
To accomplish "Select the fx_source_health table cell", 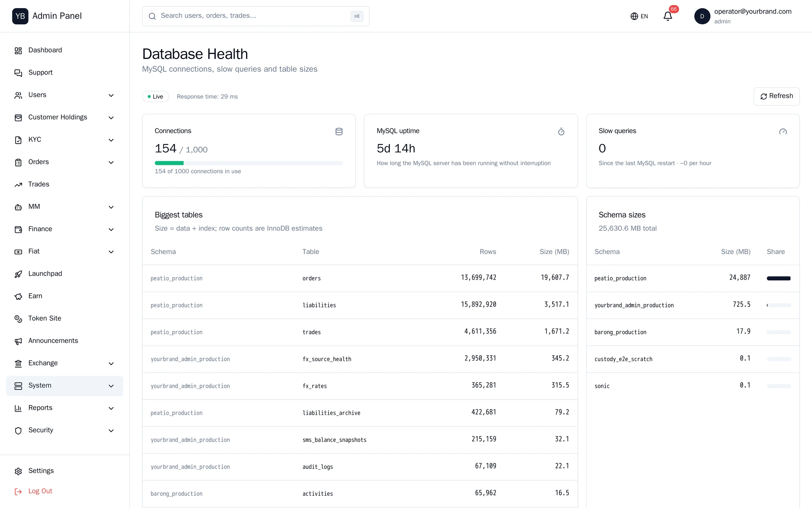I will tap(326, 359).
